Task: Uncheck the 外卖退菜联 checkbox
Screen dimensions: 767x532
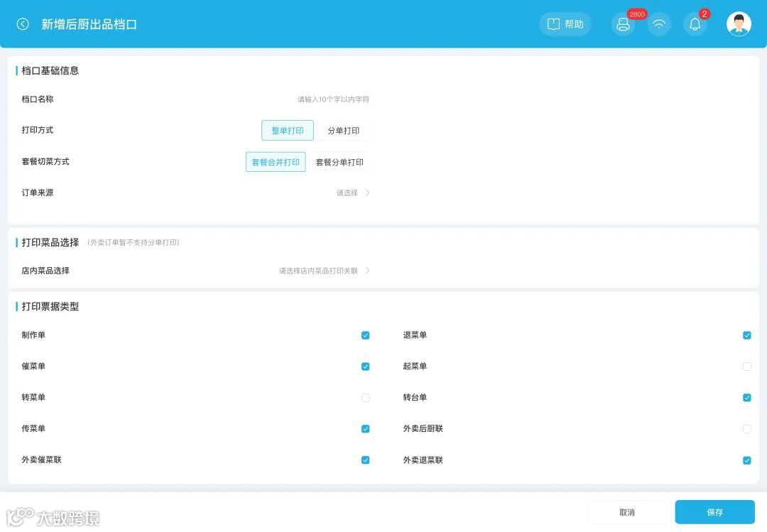Action: [x=747, y=460]
